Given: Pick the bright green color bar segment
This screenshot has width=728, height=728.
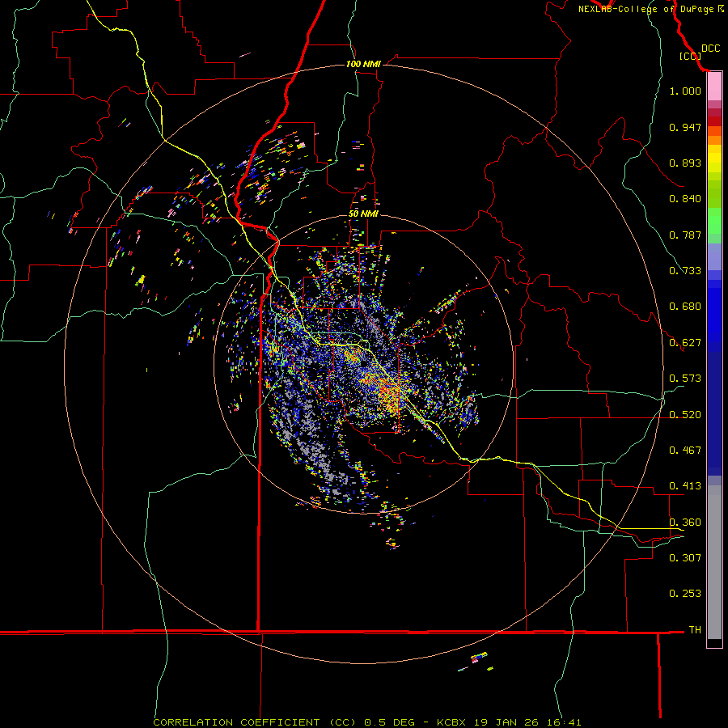Looking at the screenshot, I should click(x=714, y=221).
